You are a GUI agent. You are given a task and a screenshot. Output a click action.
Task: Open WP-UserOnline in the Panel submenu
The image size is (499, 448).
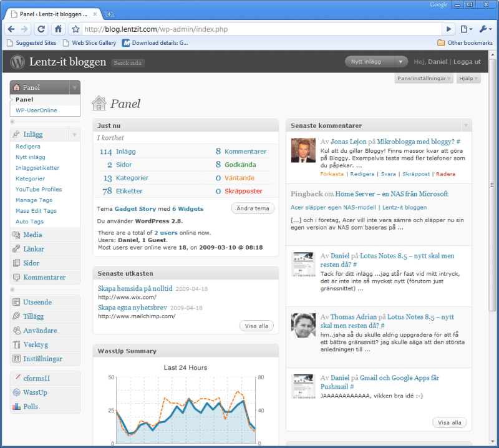point(36,110)
